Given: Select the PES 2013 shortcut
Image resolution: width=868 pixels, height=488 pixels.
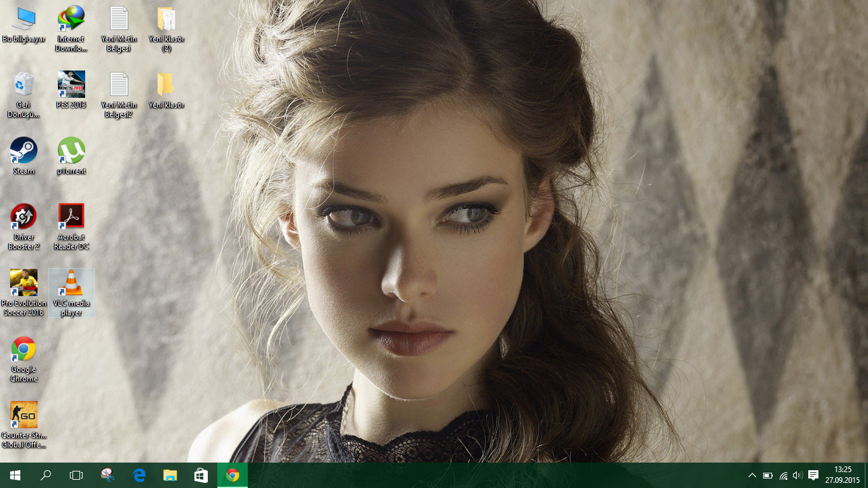Looking at the screenshot, I should pos(71,90).
